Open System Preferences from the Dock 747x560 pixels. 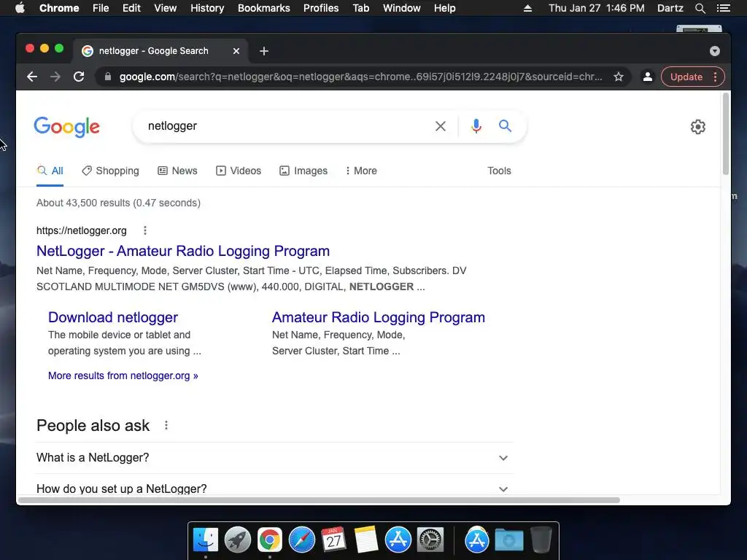coord(430,540)
